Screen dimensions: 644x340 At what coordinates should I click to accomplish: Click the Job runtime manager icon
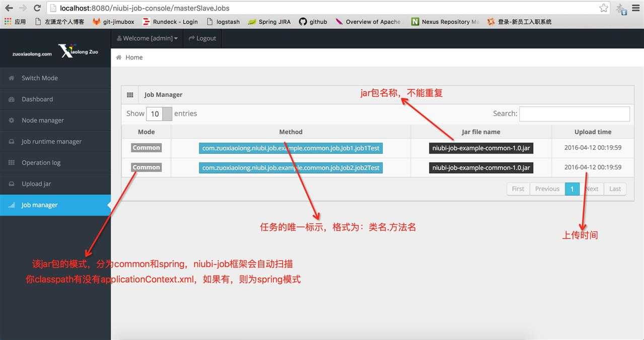12,142
